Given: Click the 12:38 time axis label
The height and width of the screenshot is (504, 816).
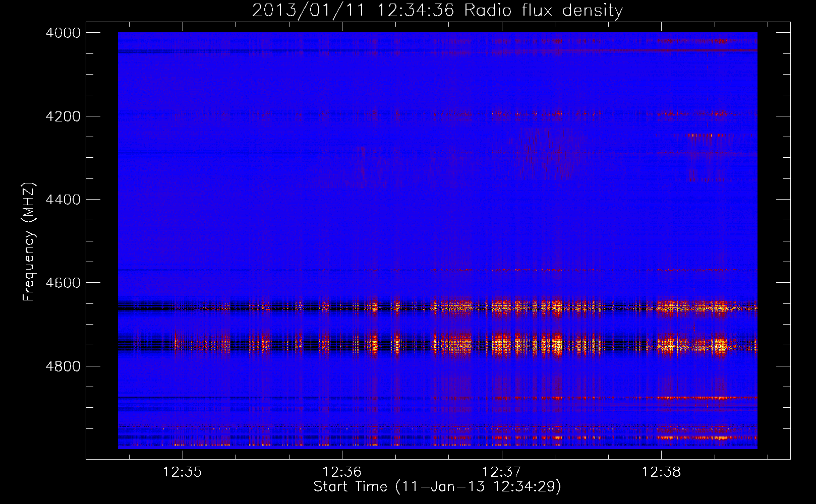Looking at the screenshot, I should coord(661,472).
